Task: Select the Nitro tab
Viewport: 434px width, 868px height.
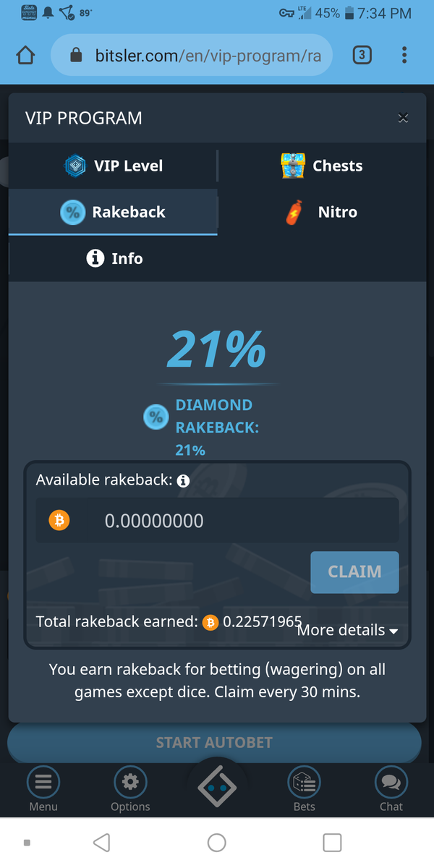Action: tap(321, 212)
